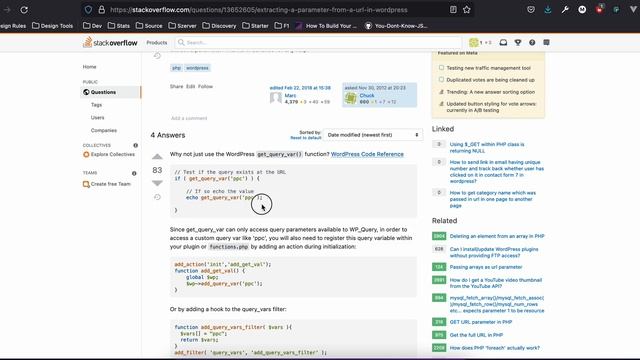
Task: Select Questions in left sidebar
Action: [x=110, y=92]
